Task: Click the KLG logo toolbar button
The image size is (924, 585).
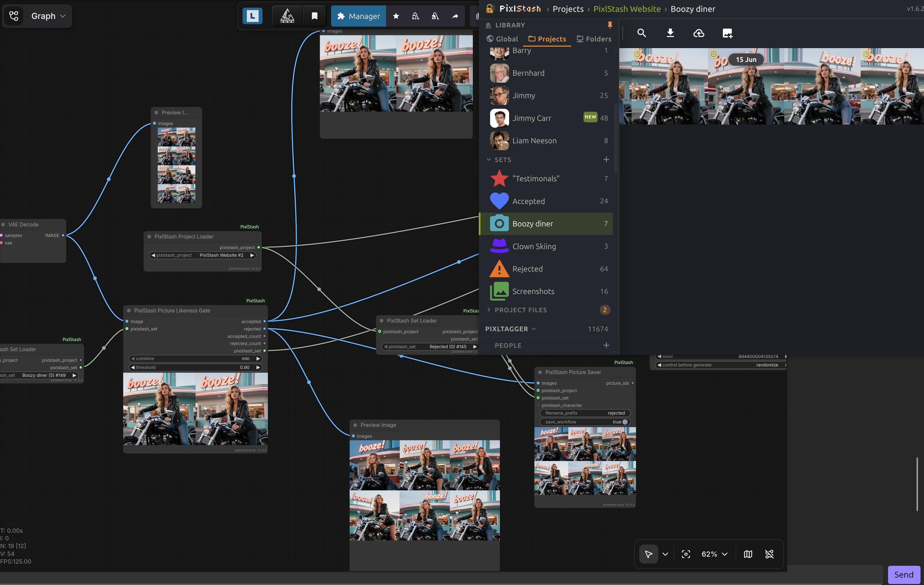Action: pyautogui.click(x=287, y=16)
